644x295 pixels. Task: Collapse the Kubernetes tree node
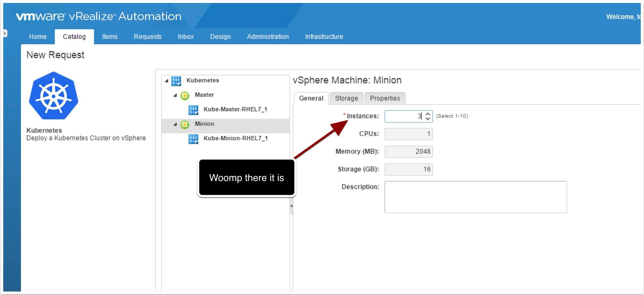click(x=167, y=81)
